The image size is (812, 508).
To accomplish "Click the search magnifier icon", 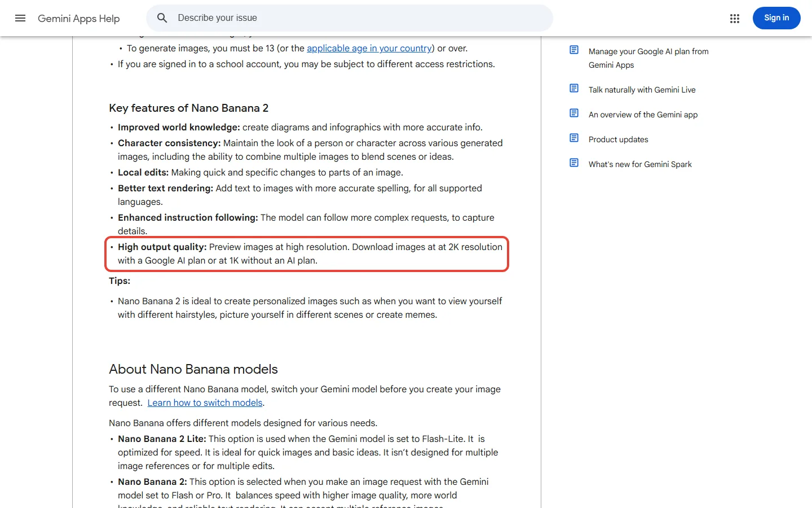I will [x=162, y=18].
